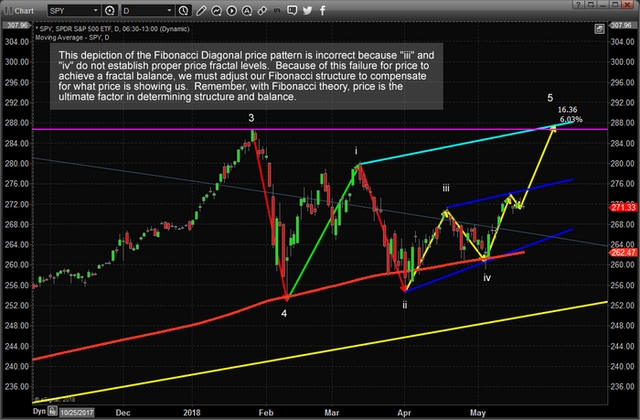Click the wave 5 target label
The image size is (640, 420).
pyautogui.click(x=550, y=98)
